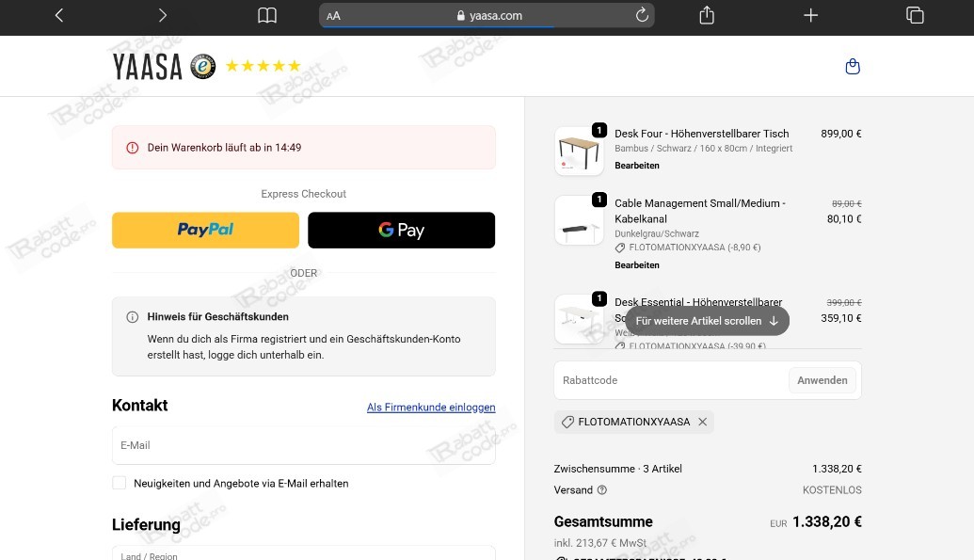Reload the page with the refresh icon
Image resolution: width=974 pixels, height=560 pixels.
pos(642,15)
